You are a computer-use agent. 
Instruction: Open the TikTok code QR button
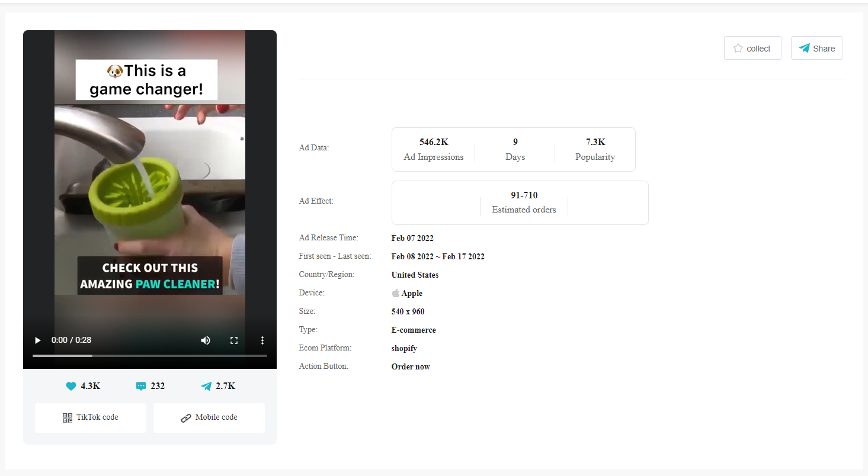(91, 418)
